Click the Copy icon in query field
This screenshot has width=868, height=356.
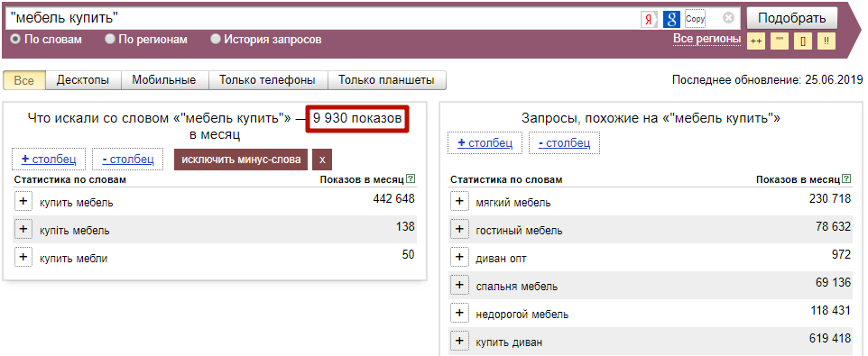pos(696,19)
